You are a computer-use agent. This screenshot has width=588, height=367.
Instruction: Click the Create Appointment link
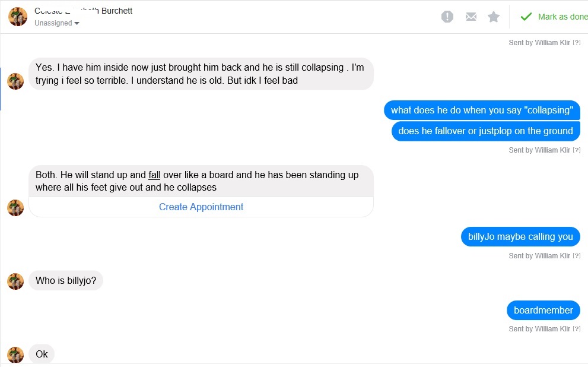[x=201, y=207]
